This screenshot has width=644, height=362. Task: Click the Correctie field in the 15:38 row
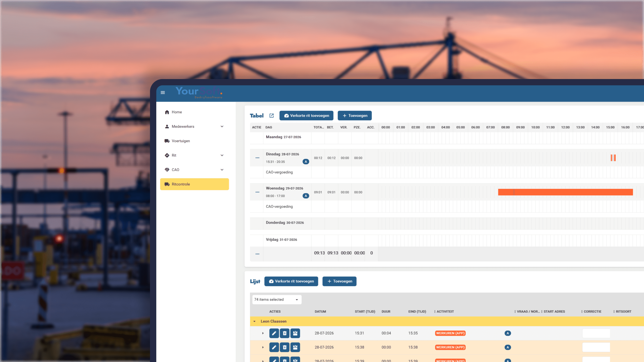596,347
